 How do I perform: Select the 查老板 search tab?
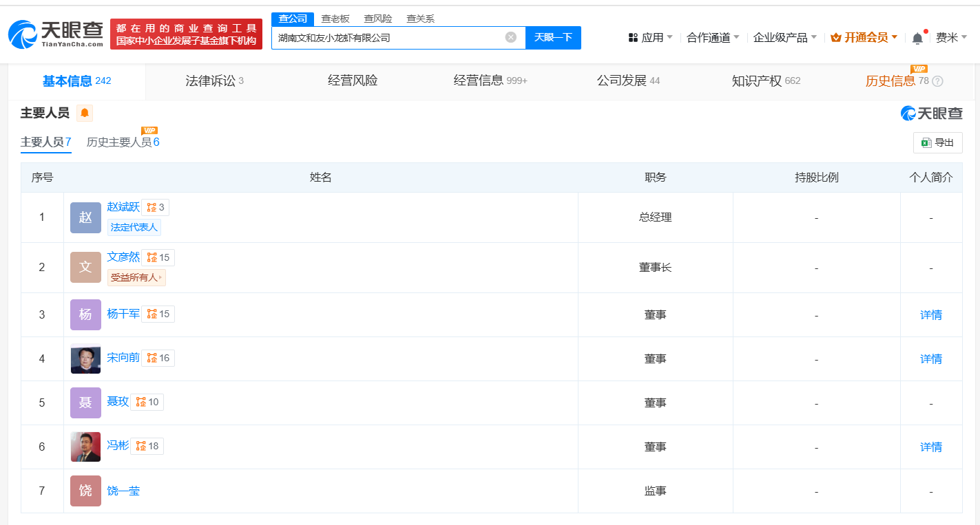(335, 19)
